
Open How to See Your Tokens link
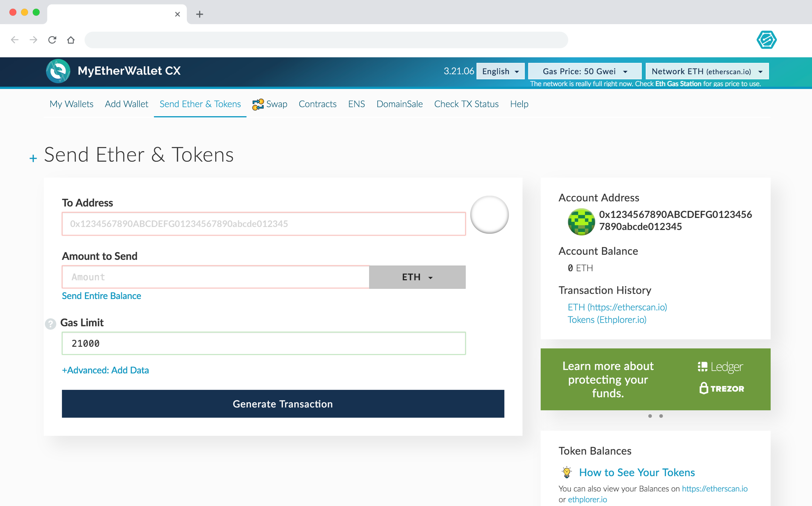click(637, 472)
